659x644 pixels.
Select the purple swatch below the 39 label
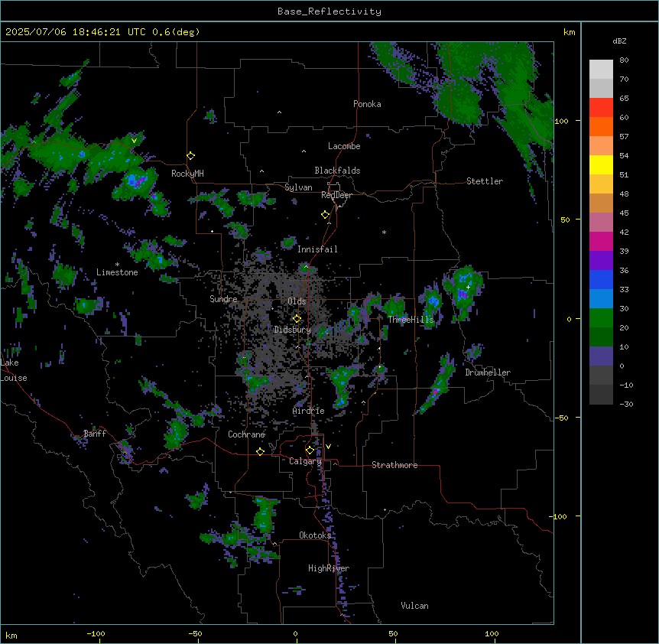(601, 260)
